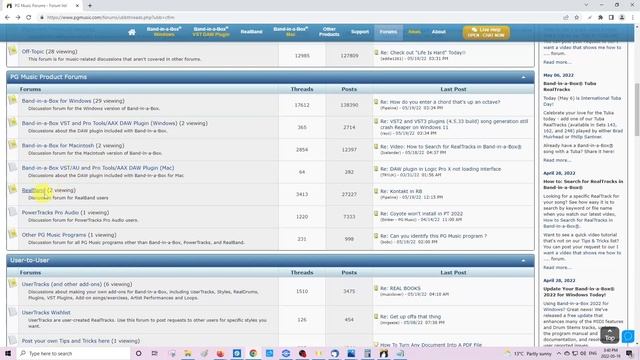
Task: Click the browser forward arrow
Action: (18, 18)
